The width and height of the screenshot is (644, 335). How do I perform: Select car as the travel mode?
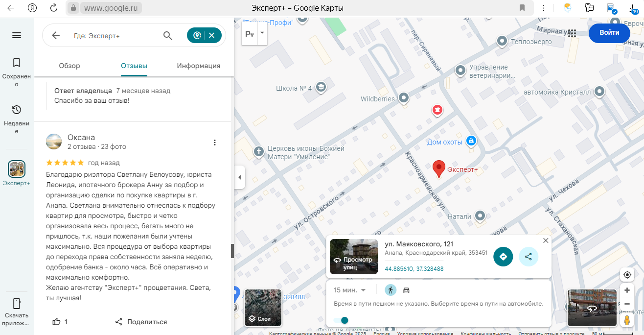point(406,290)
